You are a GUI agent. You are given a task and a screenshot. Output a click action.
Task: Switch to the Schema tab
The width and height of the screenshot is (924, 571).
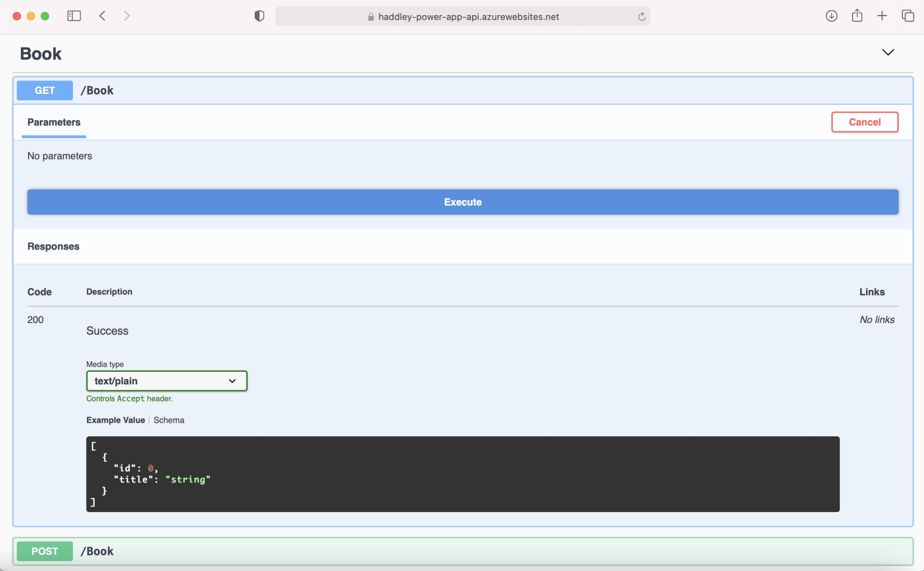pos(169,420)
